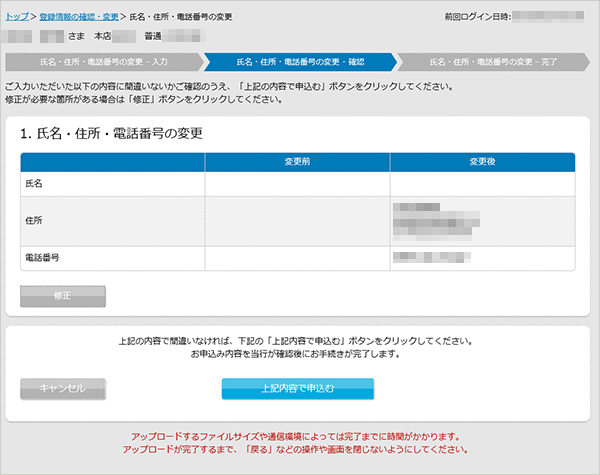Select the 氏名 row label

[x=34, y=184]
